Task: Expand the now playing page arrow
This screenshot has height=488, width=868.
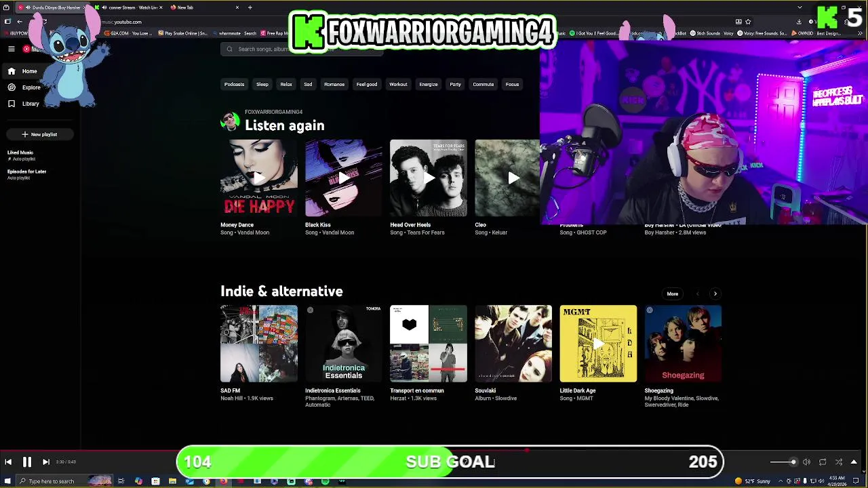Action: point(854,462)
